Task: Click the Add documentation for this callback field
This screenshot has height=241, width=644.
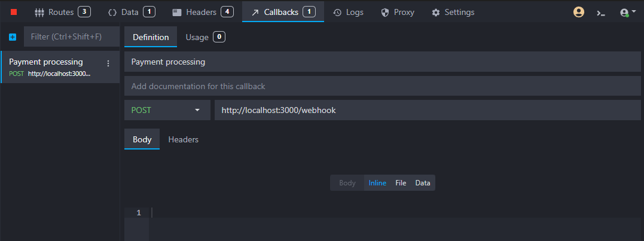Action: [383, 86]
